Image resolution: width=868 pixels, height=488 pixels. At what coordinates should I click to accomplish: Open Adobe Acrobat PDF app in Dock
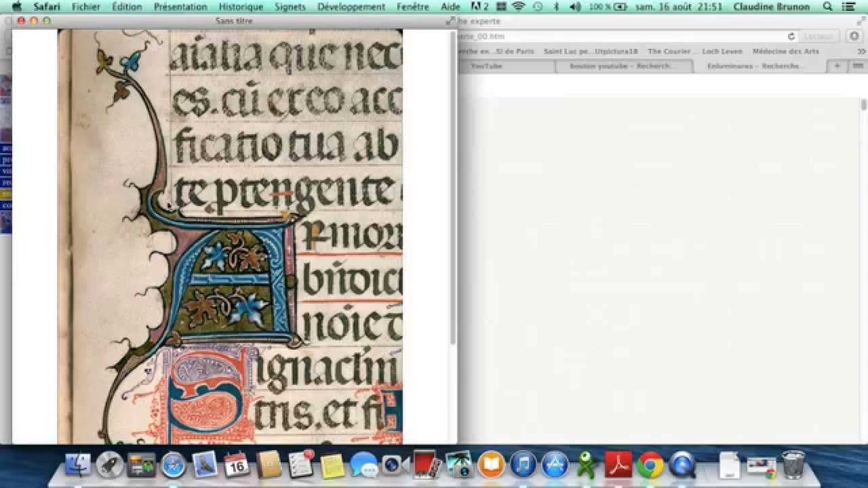click(x=618, y=465)
